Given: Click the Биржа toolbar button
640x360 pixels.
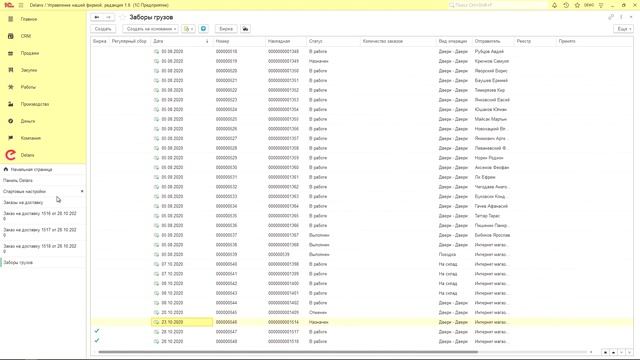Looking at the screenshot, I should tap(226, 29).
